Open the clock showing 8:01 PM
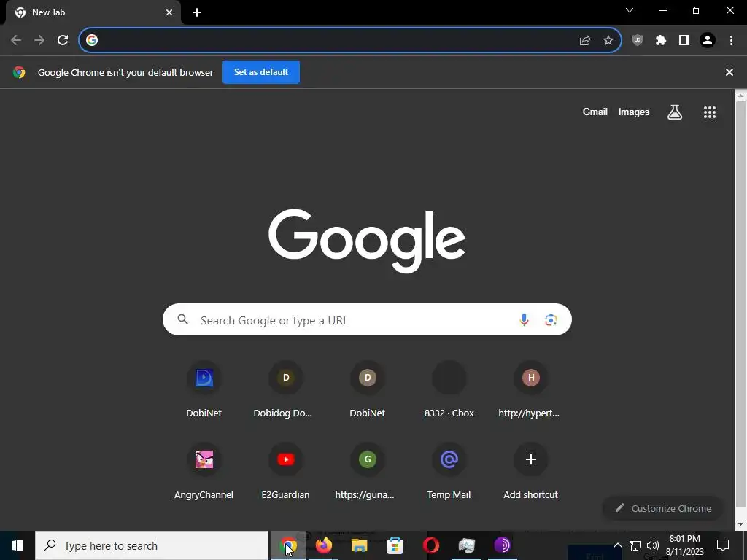747x560 pixels. (684, 545)
